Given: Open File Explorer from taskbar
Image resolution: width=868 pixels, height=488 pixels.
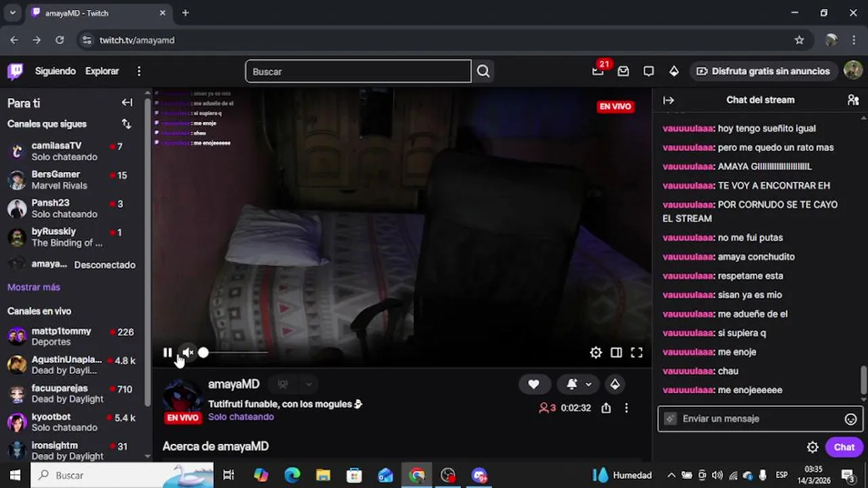Looking at the screenshot, I should (x=323, y=475).
